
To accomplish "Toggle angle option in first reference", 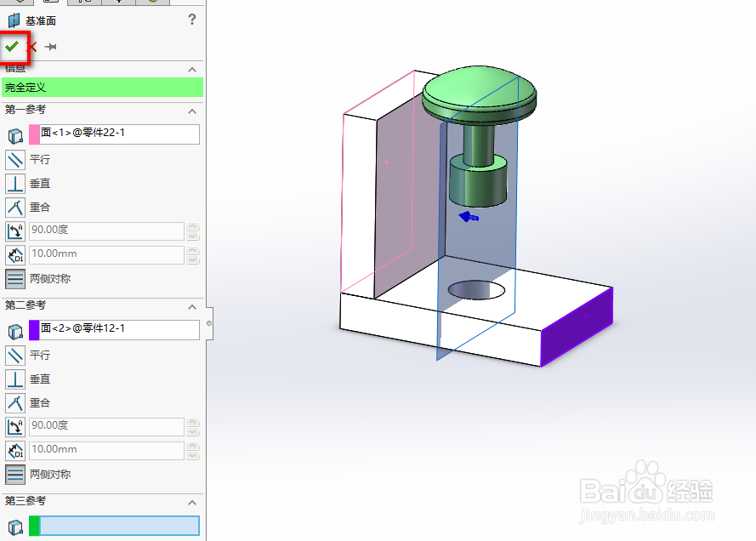I will (x=15, y=231).
